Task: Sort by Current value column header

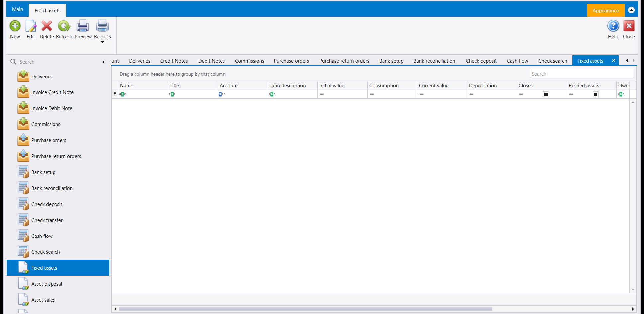Action: point(442,86)
